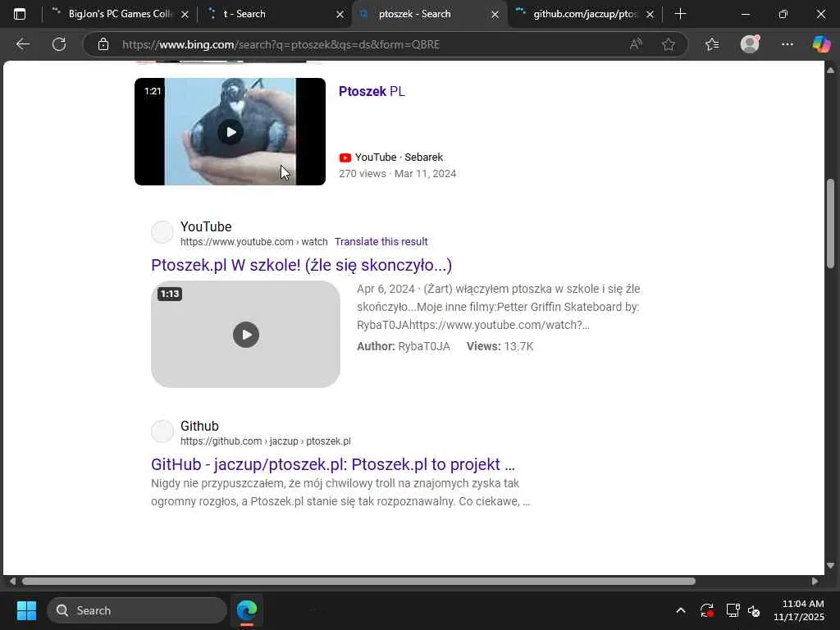840x630 pixels.
Task: Click the vertical scrollbar thumb
Action: click(830, 223)
